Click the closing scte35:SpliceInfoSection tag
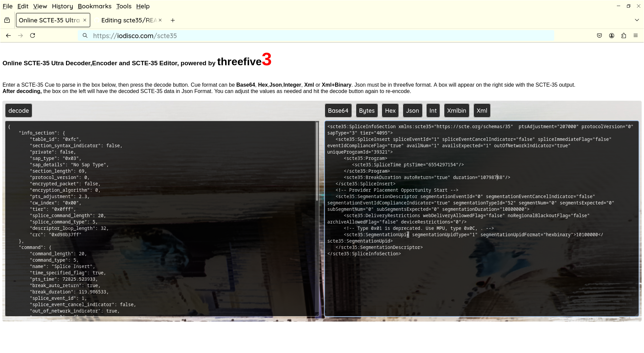Screen dimensions: 644x353 point(364,254)
